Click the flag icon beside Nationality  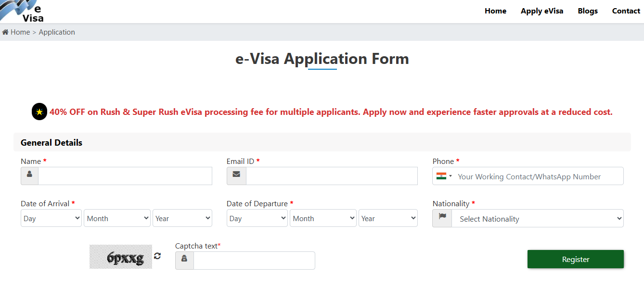click(442, 218)
